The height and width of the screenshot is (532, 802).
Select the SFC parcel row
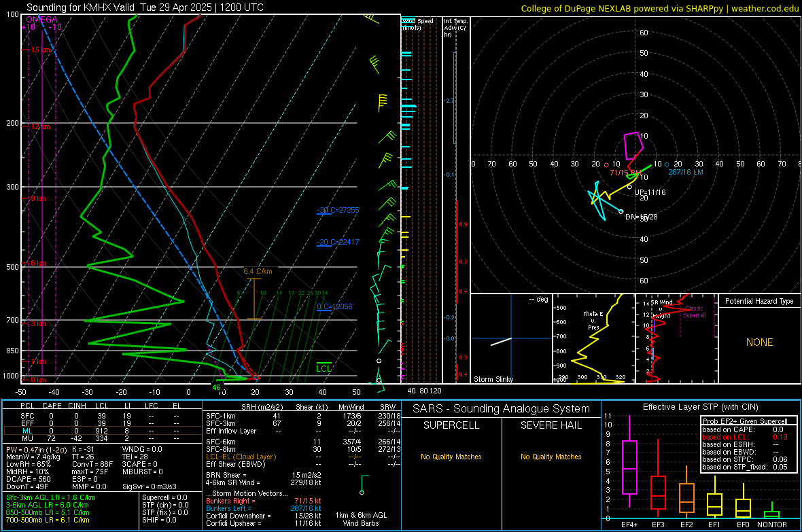tap(103, 416)
